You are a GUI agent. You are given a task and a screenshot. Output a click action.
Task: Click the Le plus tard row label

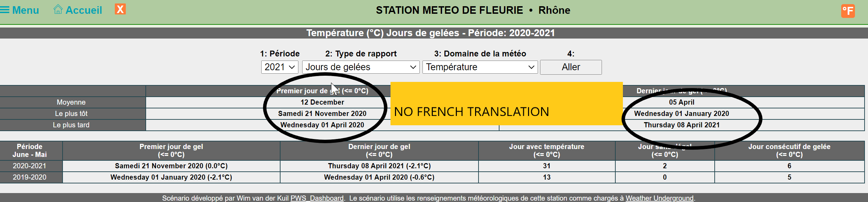click(x=71, y=125)
